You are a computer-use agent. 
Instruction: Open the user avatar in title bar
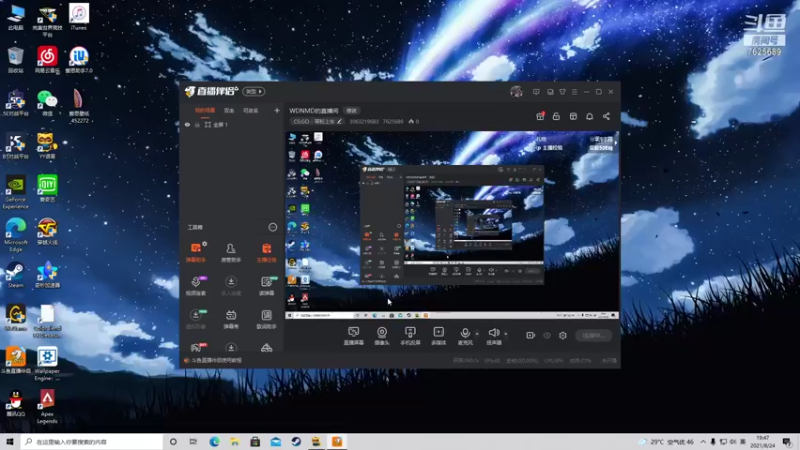516,92
